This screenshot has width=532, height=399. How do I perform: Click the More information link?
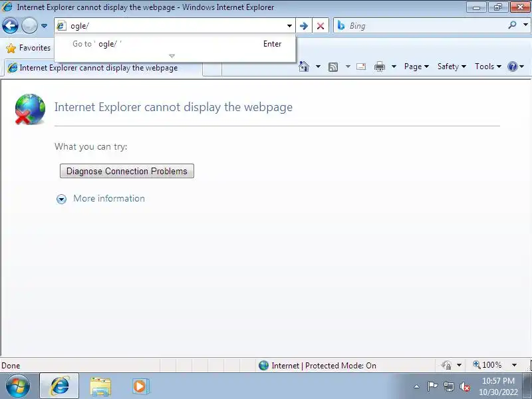(x=109, y=198)
